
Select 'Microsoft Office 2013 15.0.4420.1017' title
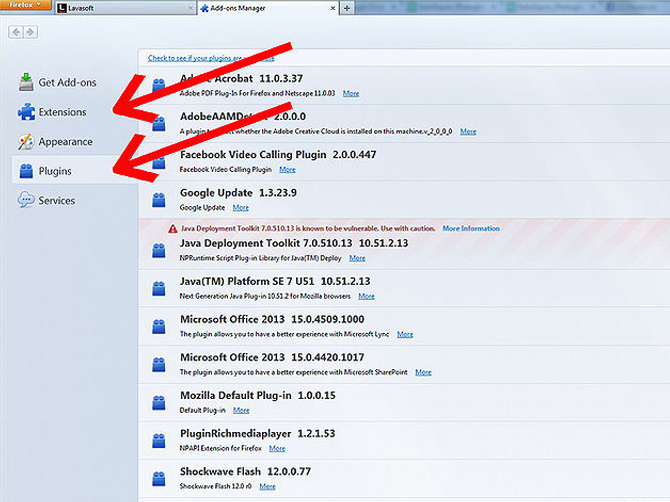[272, 358]
